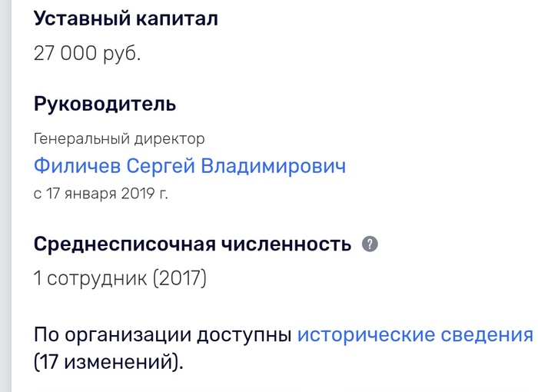Image resolution: width=538 pixels, height=392 pixels.
Task: Open the исторические сведения link
Action: (x=414, y=336)
